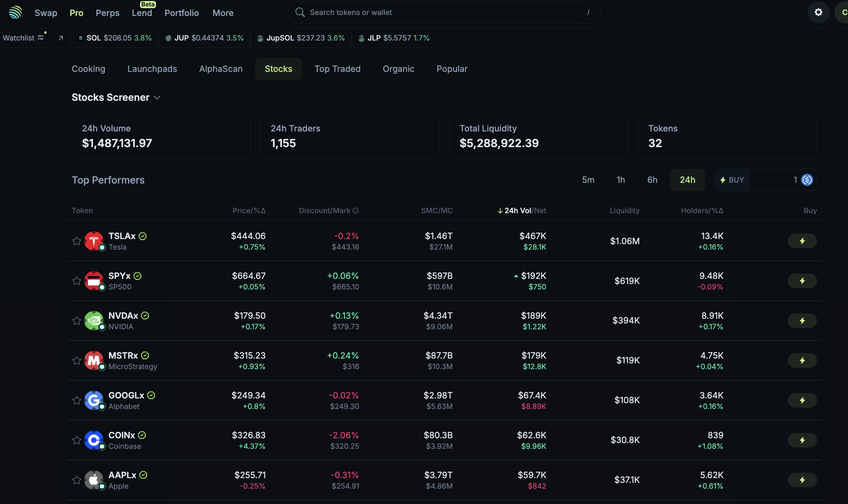Sort by the 24h Vol column header
848x504 pixels.
(518, 211)
